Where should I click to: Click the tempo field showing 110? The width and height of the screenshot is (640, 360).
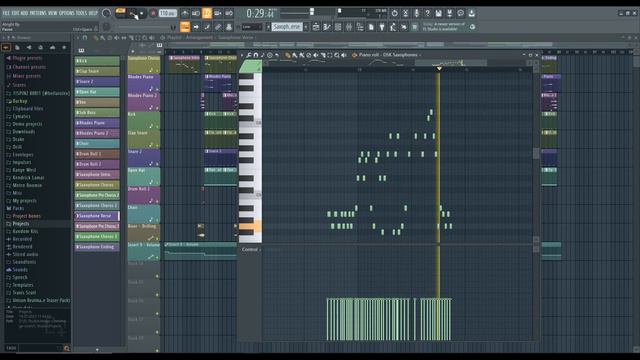click(x=167, y=13)
